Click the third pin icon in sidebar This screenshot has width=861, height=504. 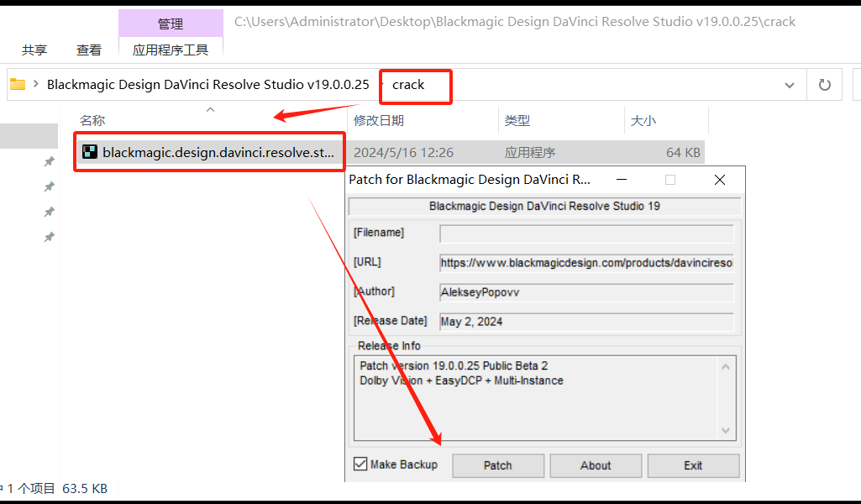coord(50,212)
